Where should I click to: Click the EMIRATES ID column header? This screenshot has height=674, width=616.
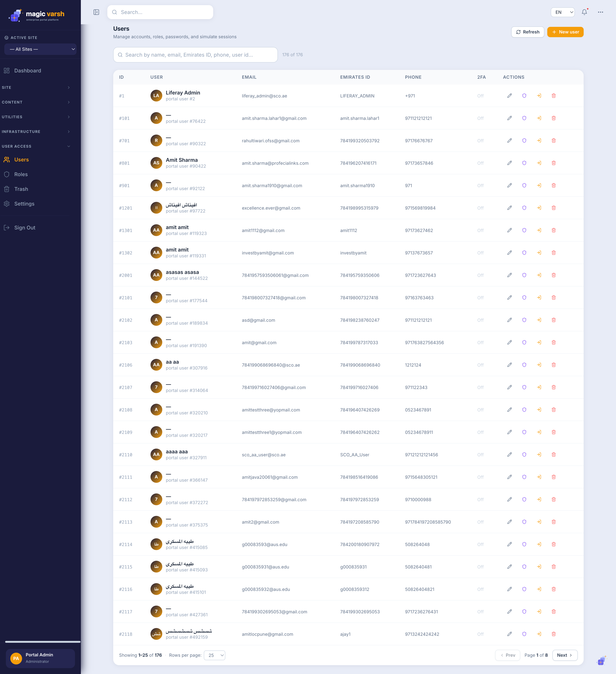(355, 77)
